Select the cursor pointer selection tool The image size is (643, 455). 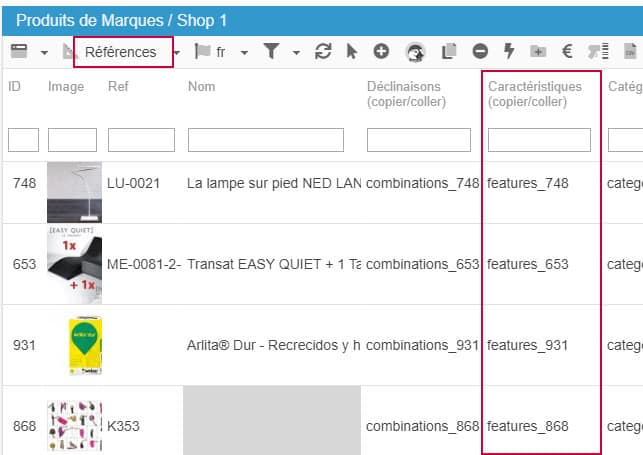pyautogui.click(x=351, y=52)
